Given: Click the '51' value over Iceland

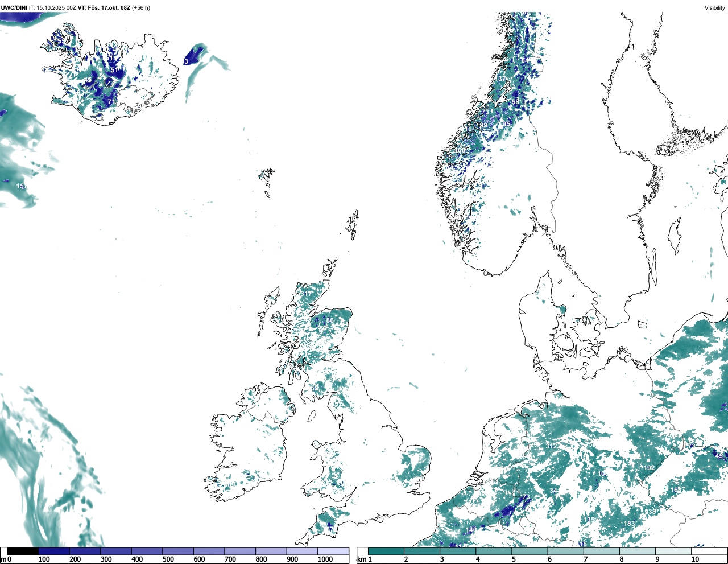Looking at the screenshot, I should 114,70.
